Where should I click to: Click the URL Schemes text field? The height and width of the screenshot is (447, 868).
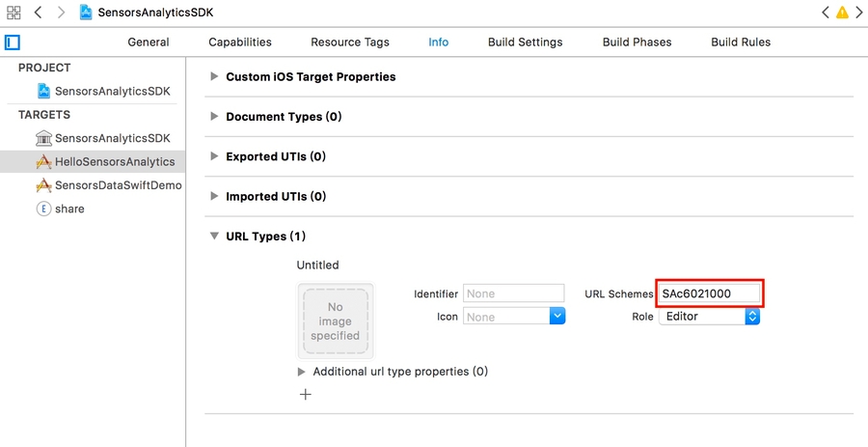coord(710,293)
